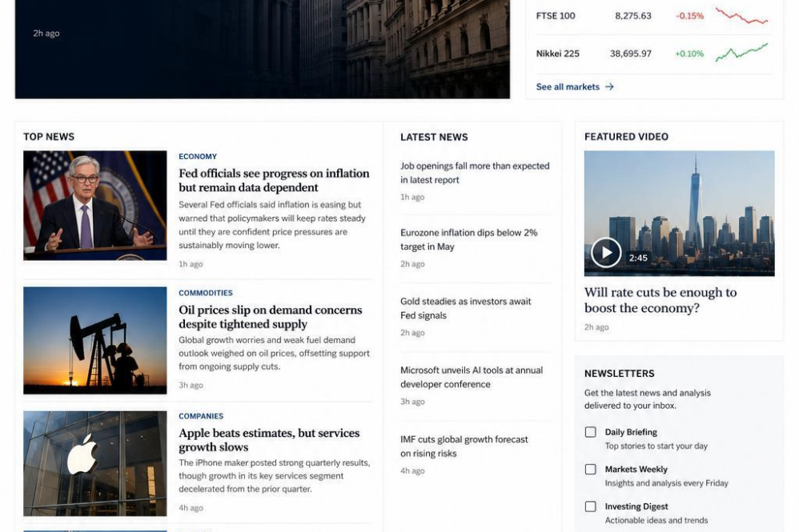The image size is (799, 532).
Task: Click the oil pumpjack sunset thumbnail
Action: [95, 341]
